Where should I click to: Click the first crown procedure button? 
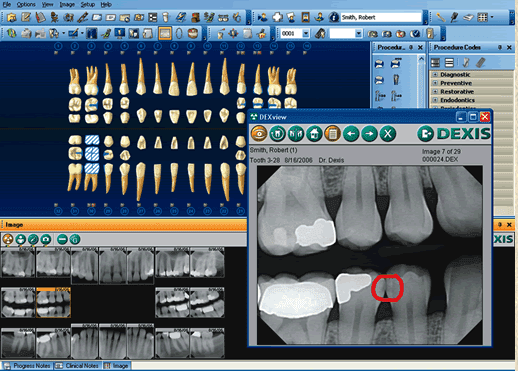pos(379,64)
